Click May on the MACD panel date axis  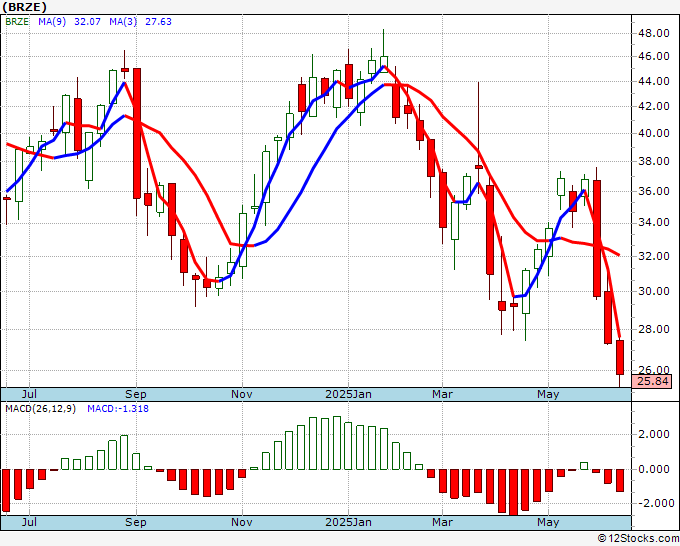click(x=548, y=522)
